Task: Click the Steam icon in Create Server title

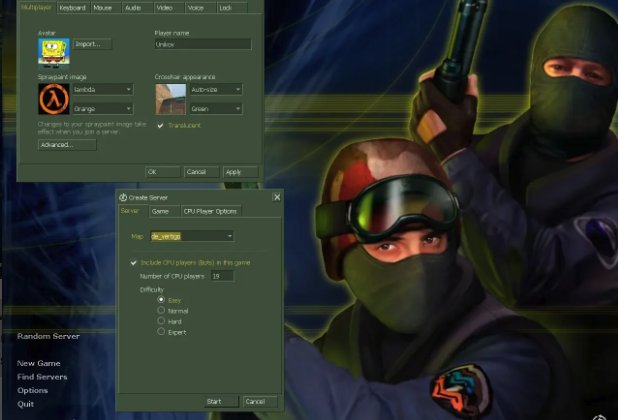Action: (x=123, y=197)
